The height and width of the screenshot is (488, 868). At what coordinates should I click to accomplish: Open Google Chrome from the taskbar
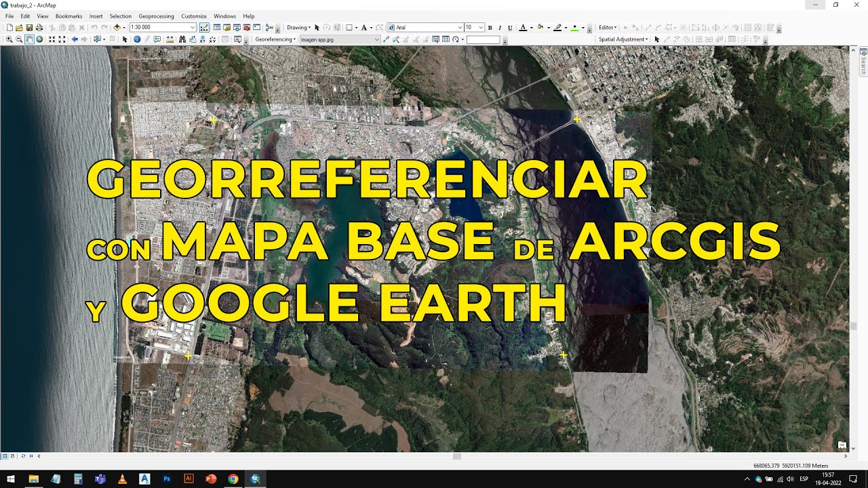pyautogui.click(x=233, y=479)
